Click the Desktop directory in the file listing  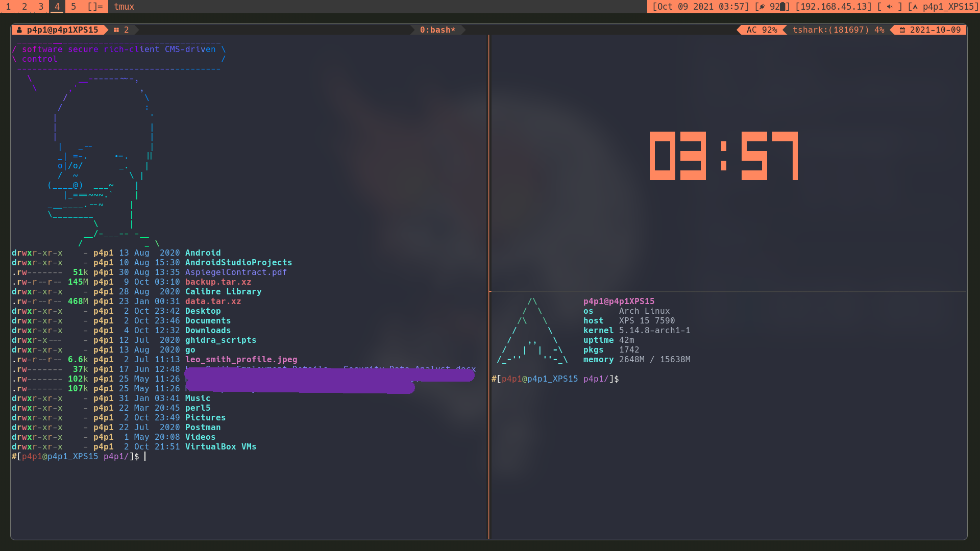(203, 311)
